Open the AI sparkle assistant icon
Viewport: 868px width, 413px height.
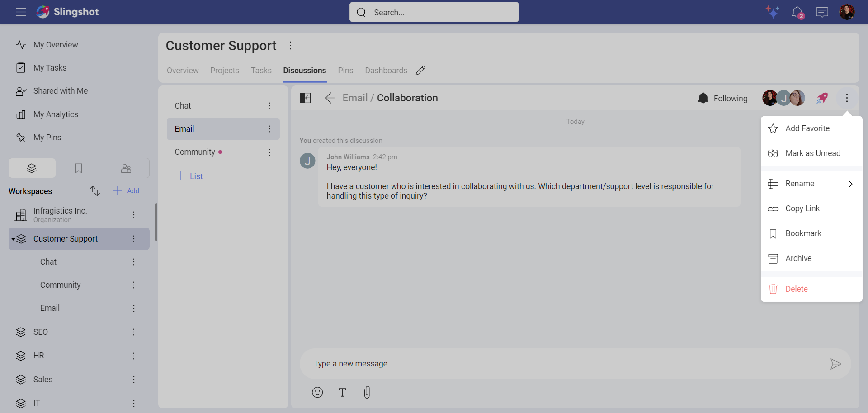click(x=772, y=12)
